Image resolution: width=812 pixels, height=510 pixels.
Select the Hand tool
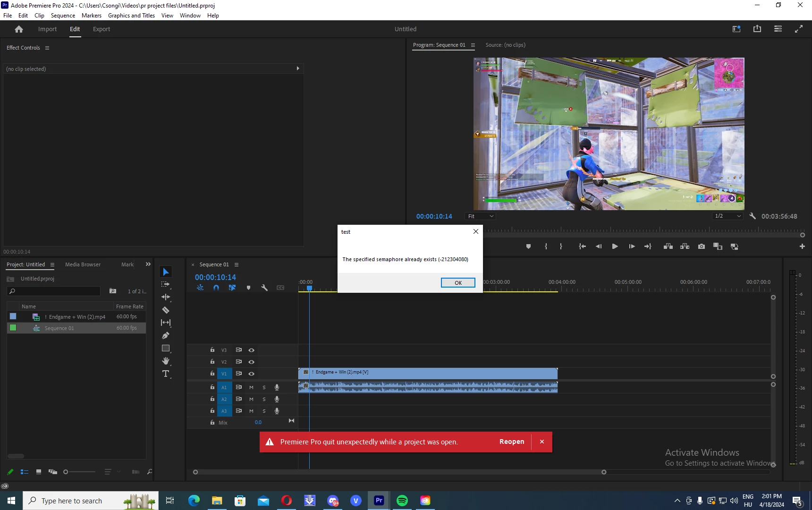(x=166, y=361)
